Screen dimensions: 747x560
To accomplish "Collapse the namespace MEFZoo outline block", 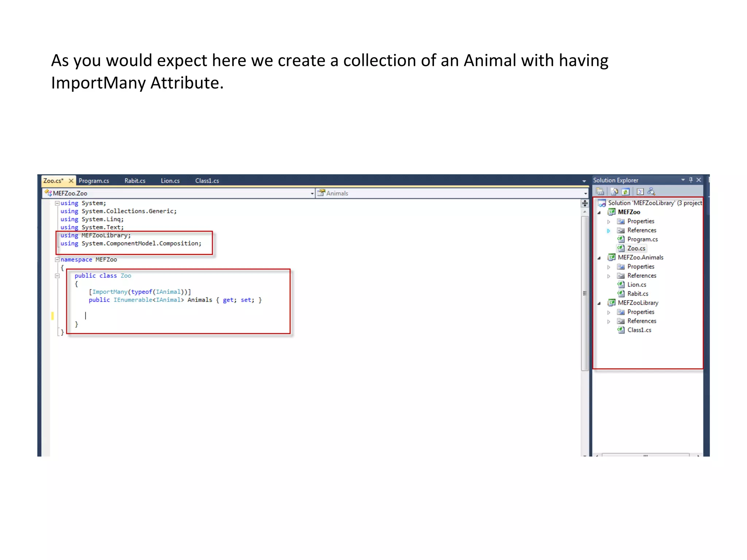I will [x=57, y=260].
